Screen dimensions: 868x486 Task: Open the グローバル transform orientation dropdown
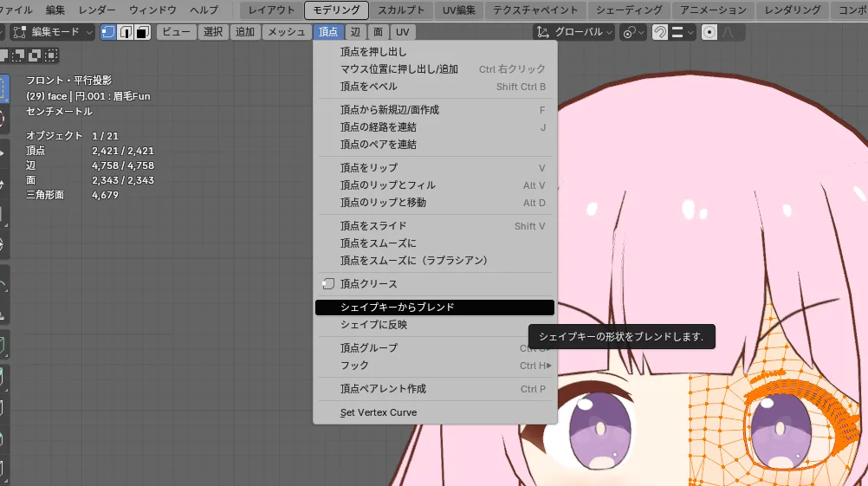click(574, 32)
